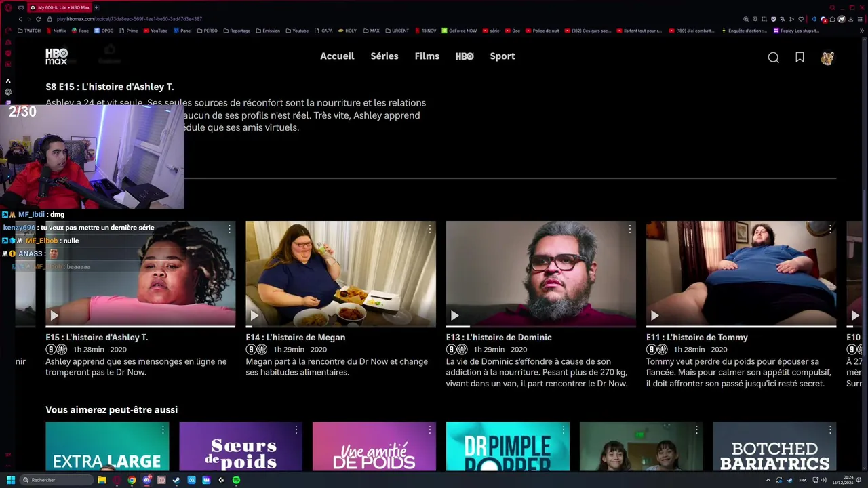Open Windows Start menu
Screen dimensions: 868x488
(11, 480)
